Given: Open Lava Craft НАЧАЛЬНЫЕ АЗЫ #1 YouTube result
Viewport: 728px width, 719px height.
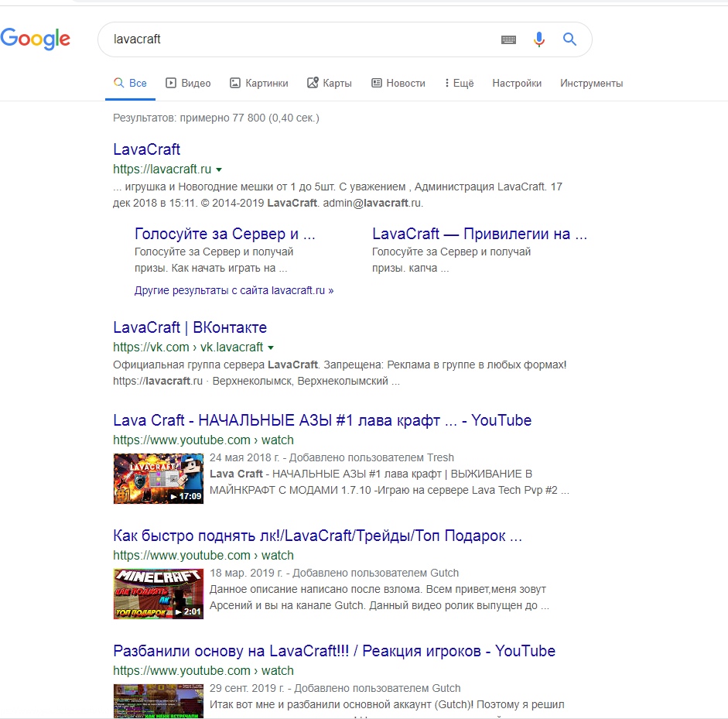Looking at the screenshot, I should pos(322,420).
